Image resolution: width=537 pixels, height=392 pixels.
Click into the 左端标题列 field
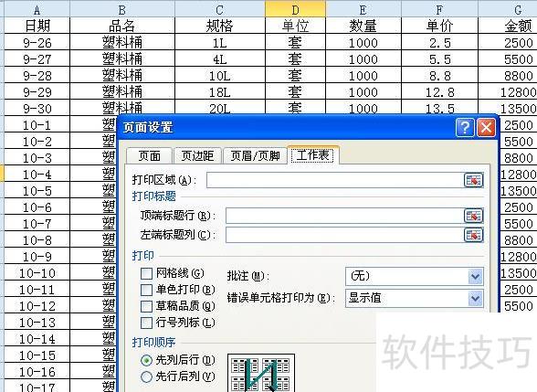[344, 235]
